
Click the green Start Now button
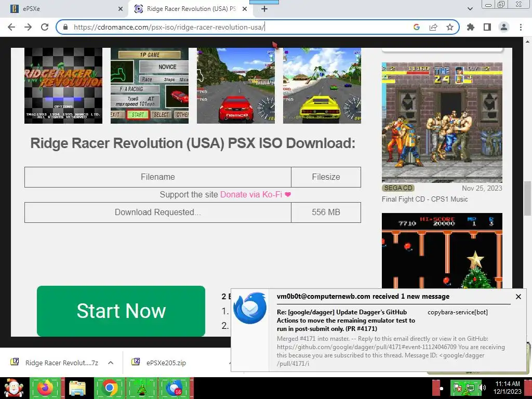[x=121, y=311]
